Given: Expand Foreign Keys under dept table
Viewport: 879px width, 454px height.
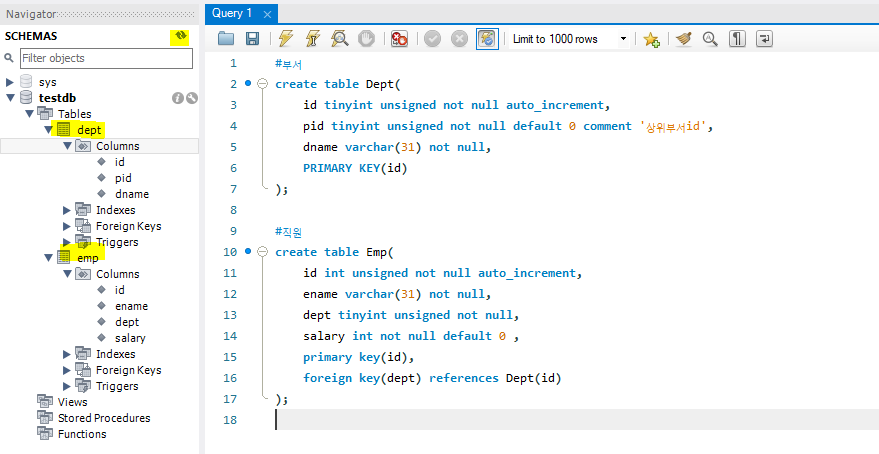Looking at the screenshot, I should tap(67, 226).
